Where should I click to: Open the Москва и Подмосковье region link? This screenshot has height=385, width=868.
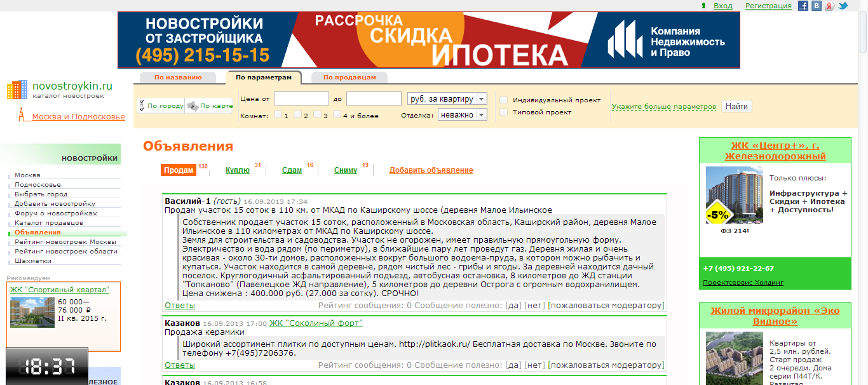point(79,117)
